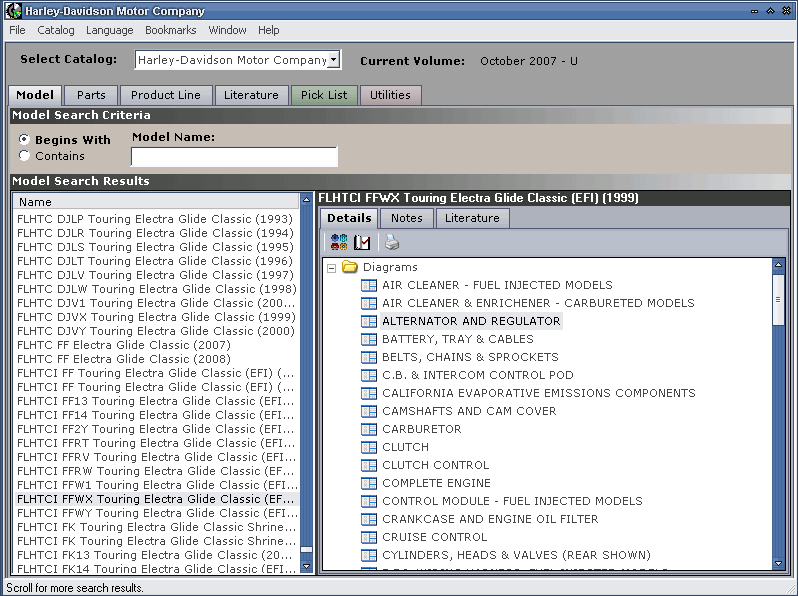Collapse the Diagrams tree node
798x596 pixels.
pyautogui.click(x=330, y=268)
